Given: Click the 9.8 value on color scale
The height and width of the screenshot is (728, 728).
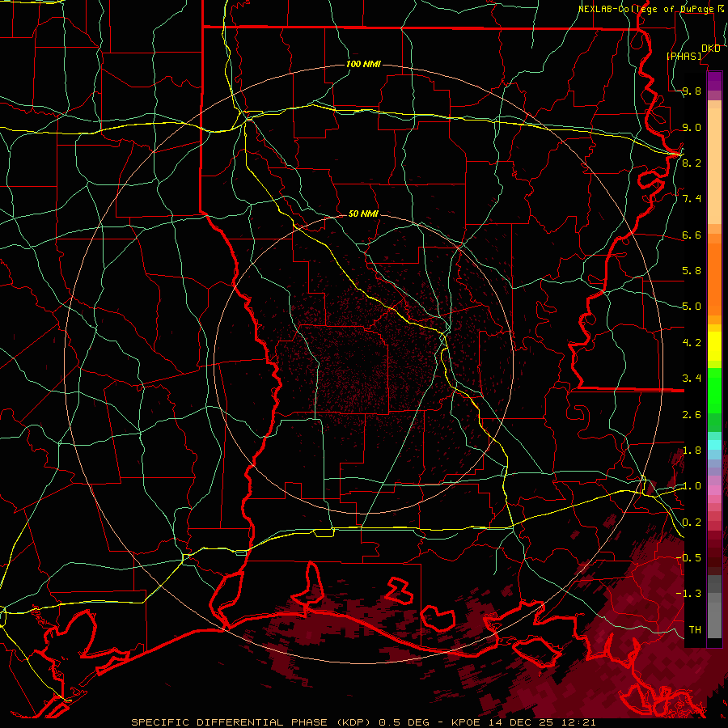Looking at the screenshot, I should coord(692,91).
